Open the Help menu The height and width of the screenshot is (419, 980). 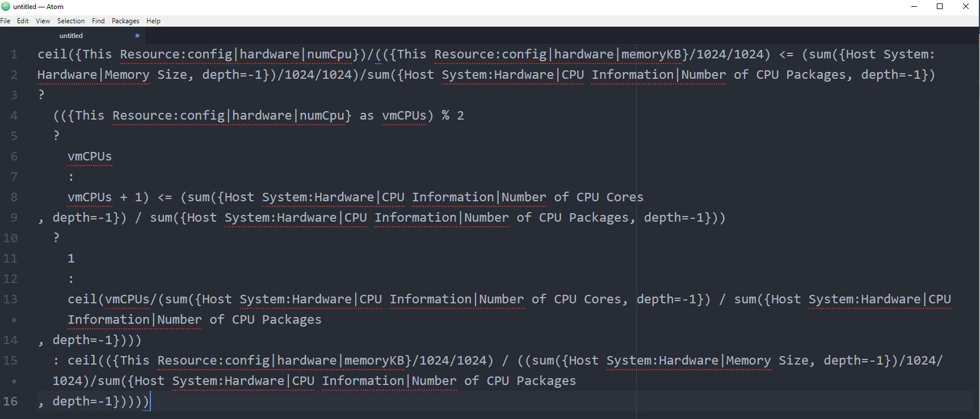[153, 21]
